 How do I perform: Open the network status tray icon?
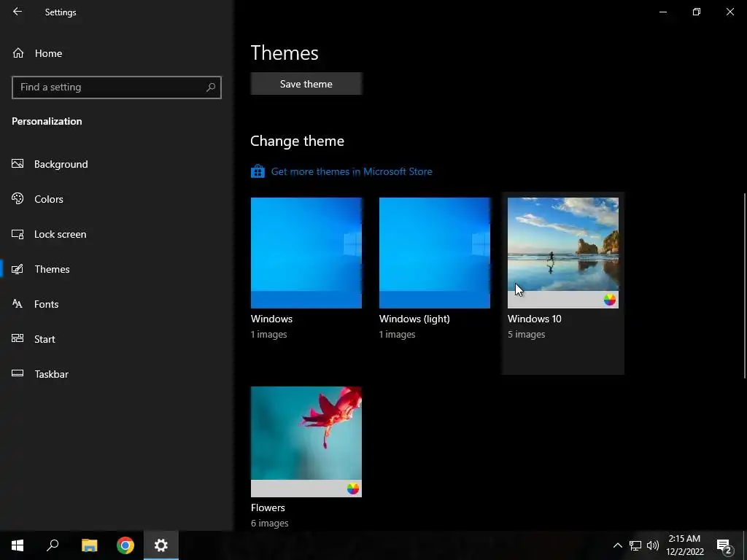(635, 545)
